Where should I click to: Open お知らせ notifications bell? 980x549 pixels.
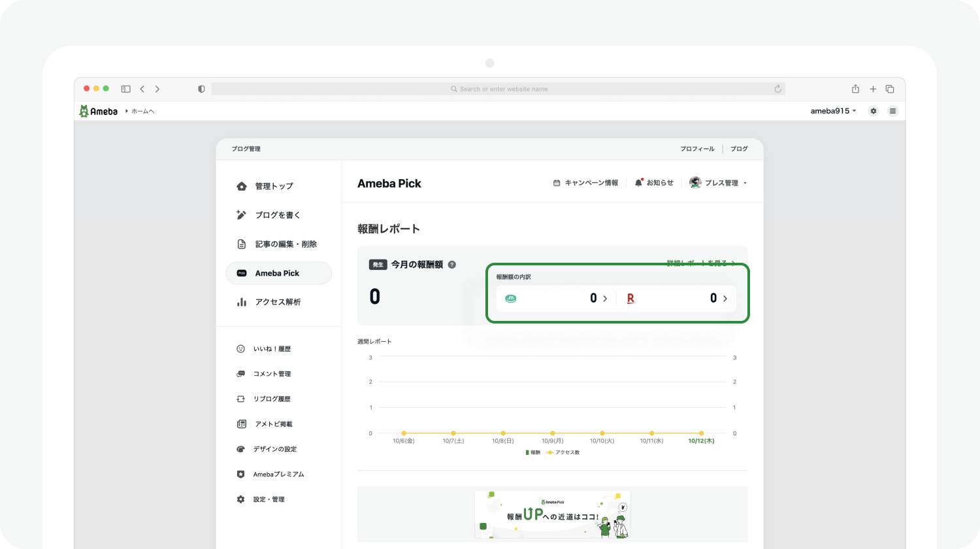pos(654,183)
